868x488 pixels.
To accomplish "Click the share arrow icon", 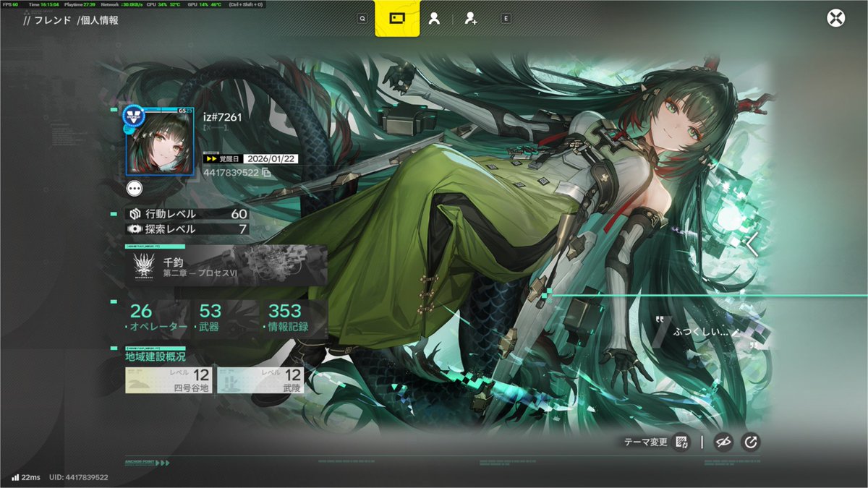I will 751,442.
